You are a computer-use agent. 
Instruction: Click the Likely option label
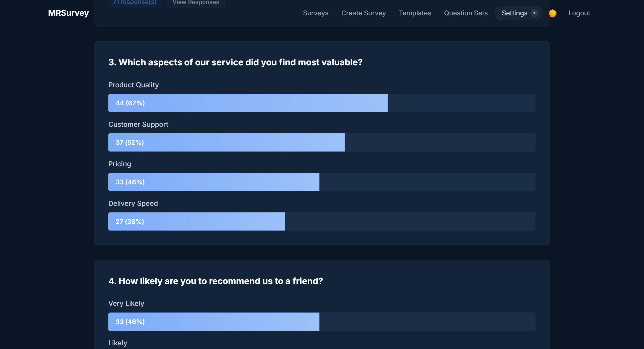coord(118,343)
